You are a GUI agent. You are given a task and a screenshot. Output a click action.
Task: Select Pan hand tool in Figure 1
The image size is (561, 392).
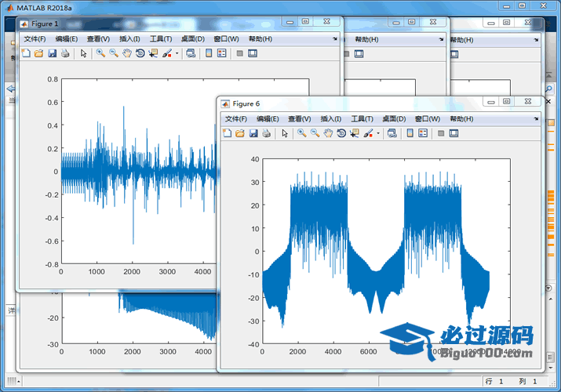(127, 53)
